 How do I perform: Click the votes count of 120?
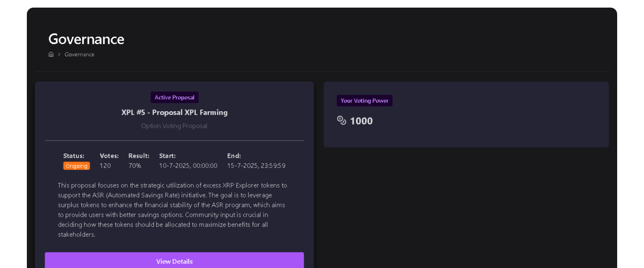tap(105, 166)
